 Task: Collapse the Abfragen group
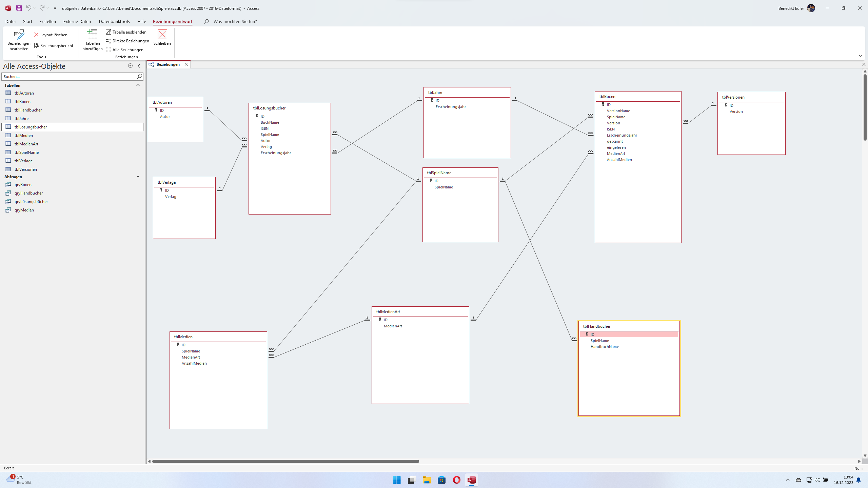(138, 177)
